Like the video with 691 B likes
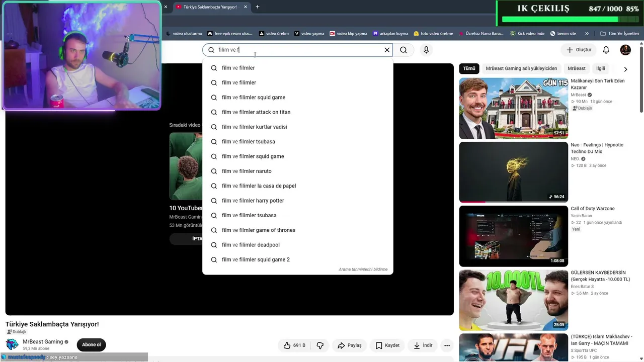Image resolution: width=644 pixels, height=362 pixels. (x=294, y=345)
